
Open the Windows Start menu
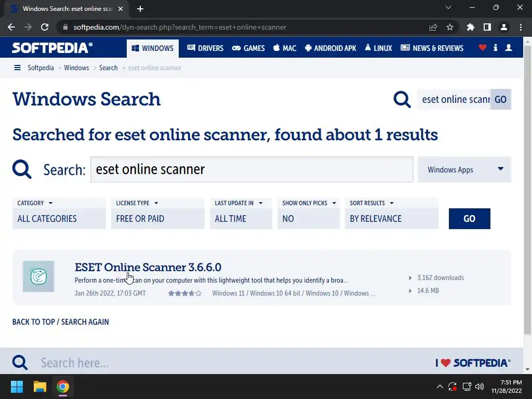(17, 387)
